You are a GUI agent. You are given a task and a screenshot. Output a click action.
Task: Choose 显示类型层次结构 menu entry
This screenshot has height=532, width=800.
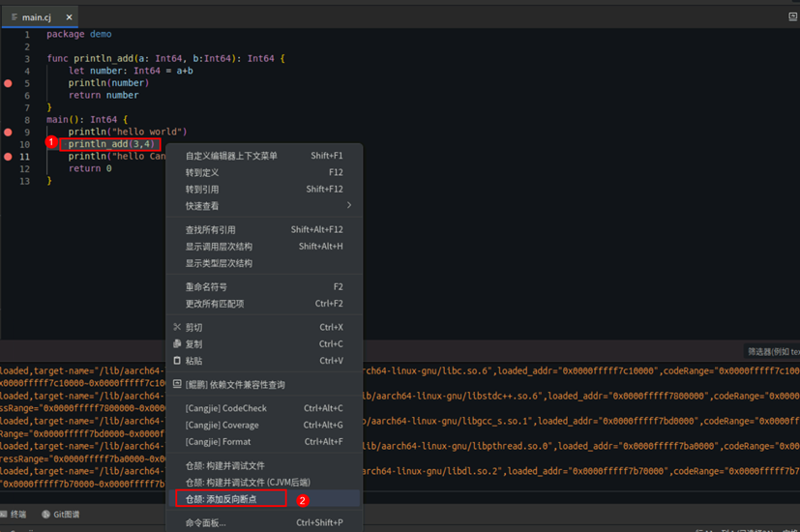(x=264, y=263)
